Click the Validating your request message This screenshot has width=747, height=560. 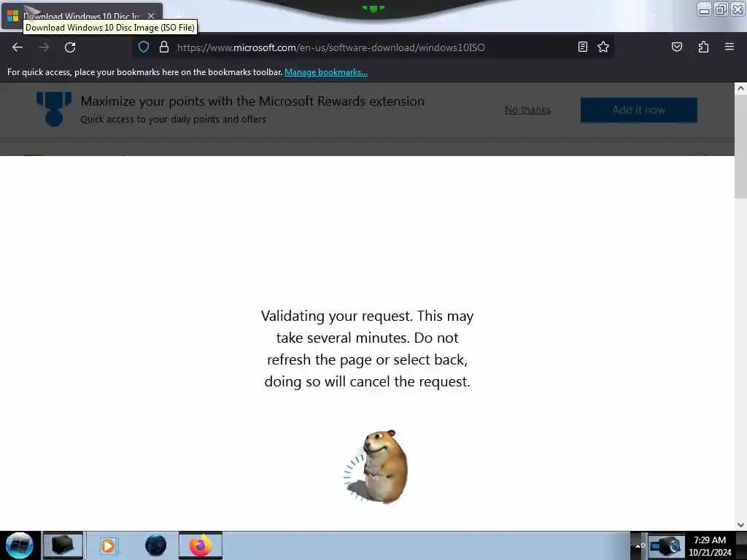pos(367,349)
